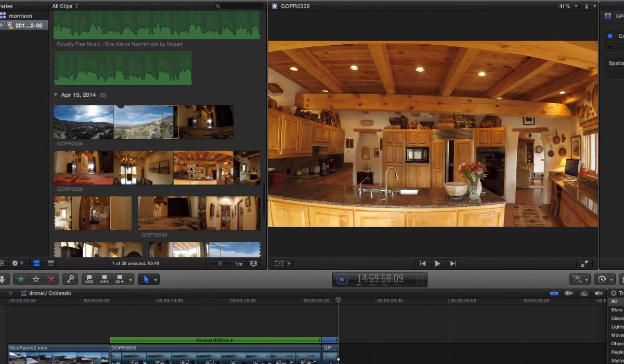Collapse the Apr 15, 2014 group
The width and height of the screenshot is (624, 364).
(56, 95)
